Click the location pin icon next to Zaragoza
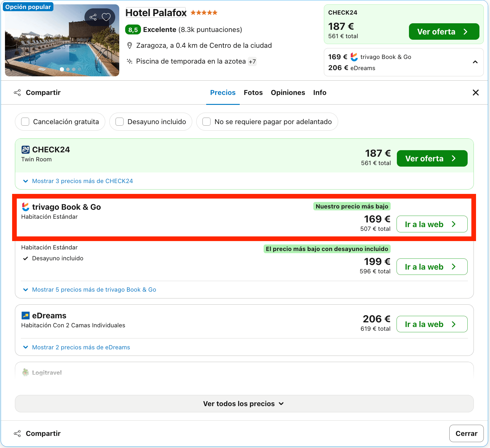The height and width of the screenshot is (448, 490). (x=130, y=46)
